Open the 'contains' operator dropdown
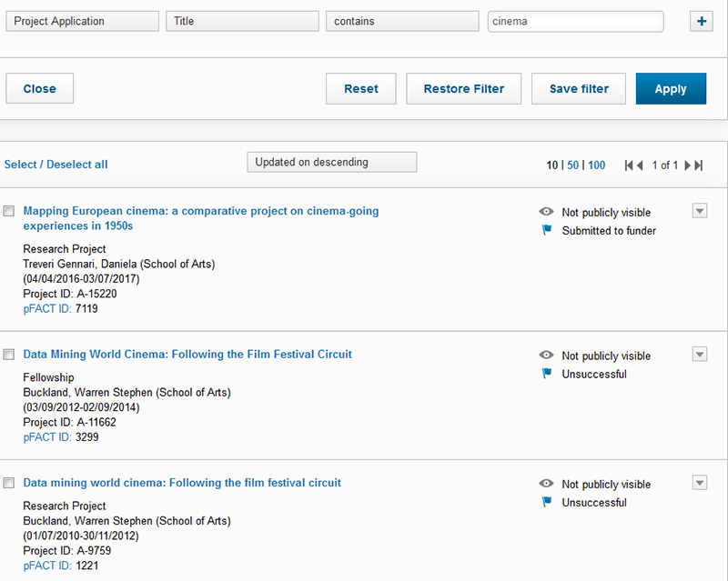This screenshot has width=728, height=581. pyautogui.click(x=402, y=21)
